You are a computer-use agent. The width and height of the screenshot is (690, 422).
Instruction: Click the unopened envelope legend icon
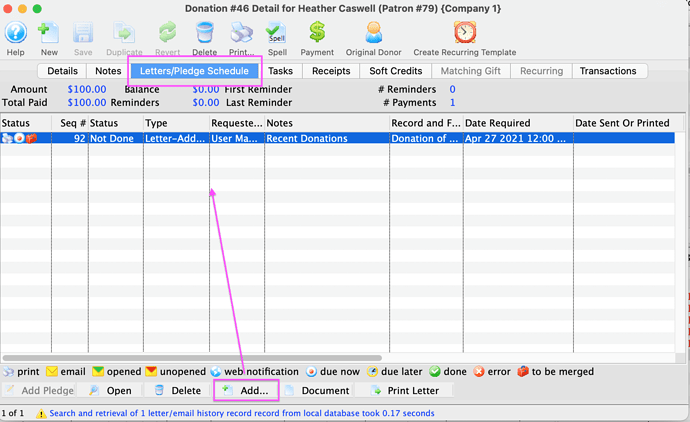point(151,372)
